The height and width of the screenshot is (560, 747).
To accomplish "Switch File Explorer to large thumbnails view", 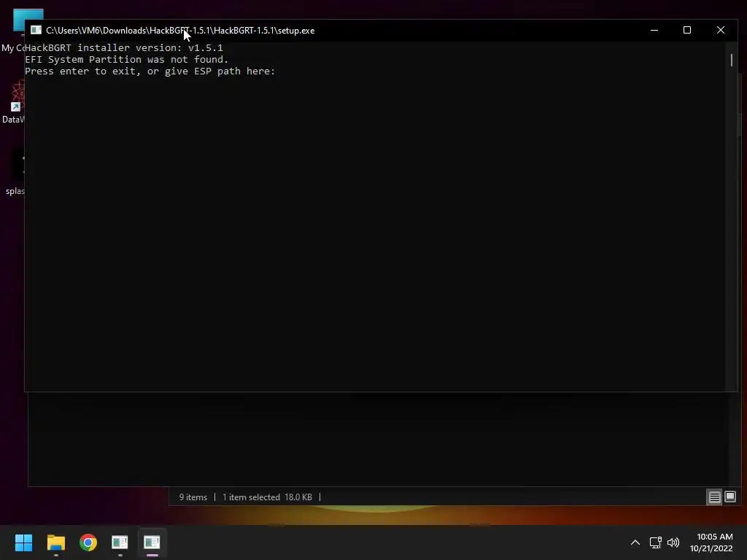I will (729, 497).
